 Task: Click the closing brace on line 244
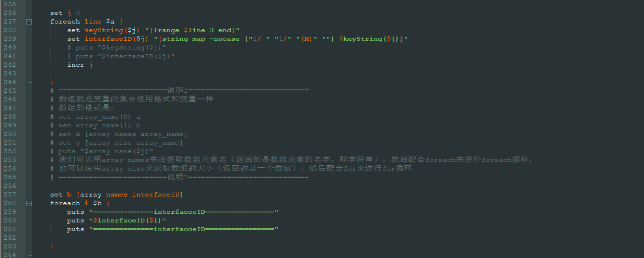52,82
